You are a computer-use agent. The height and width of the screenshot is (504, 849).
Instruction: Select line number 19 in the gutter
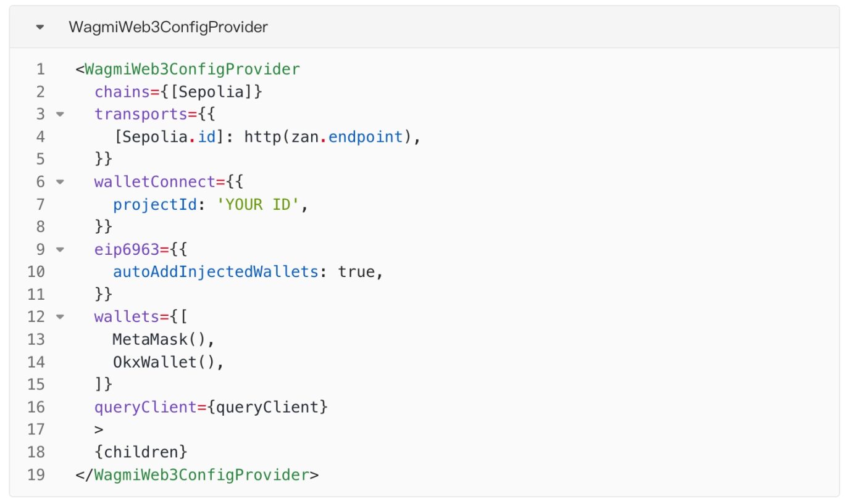pyautogui.click(x=36, y=475)
